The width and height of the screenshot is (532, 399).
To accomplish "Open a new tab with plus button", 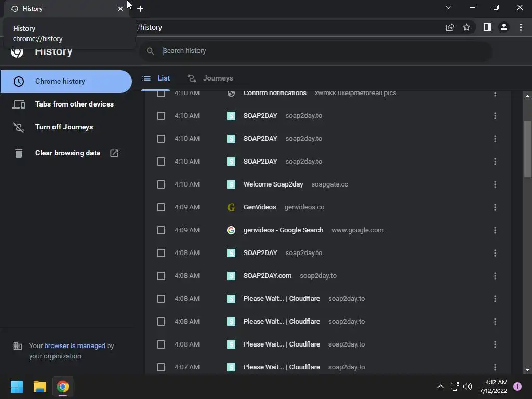I will tap(140, 9).
